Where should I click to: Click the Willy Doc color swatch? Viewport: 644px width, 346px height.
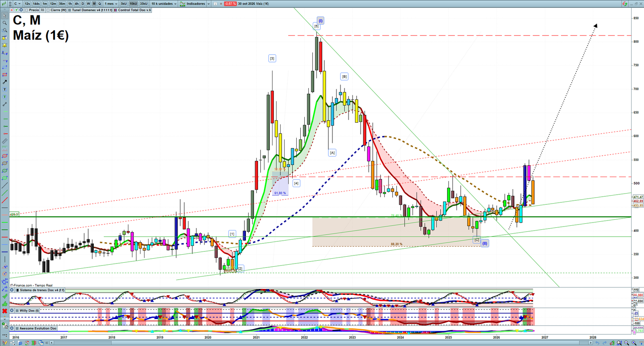tap(17, 311)
